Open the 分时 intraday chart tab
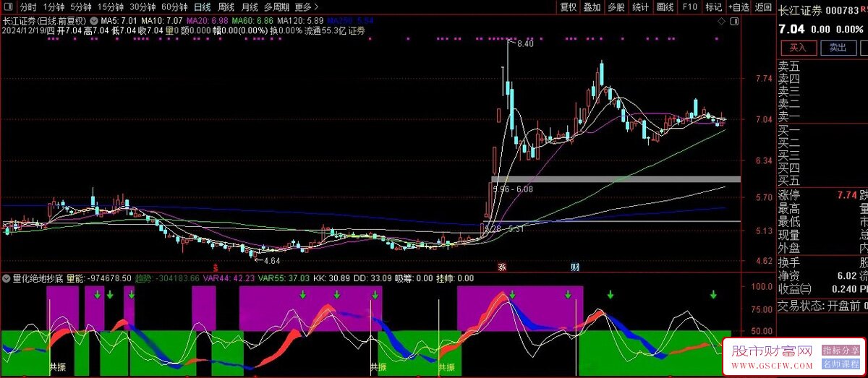Image resolution: width=868 pixels, height=378 pixels. 28,7
